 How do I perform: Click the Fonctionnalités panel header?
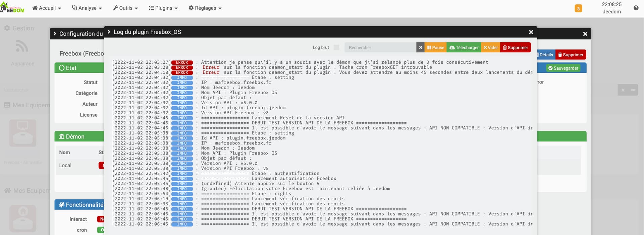[79, 204]
